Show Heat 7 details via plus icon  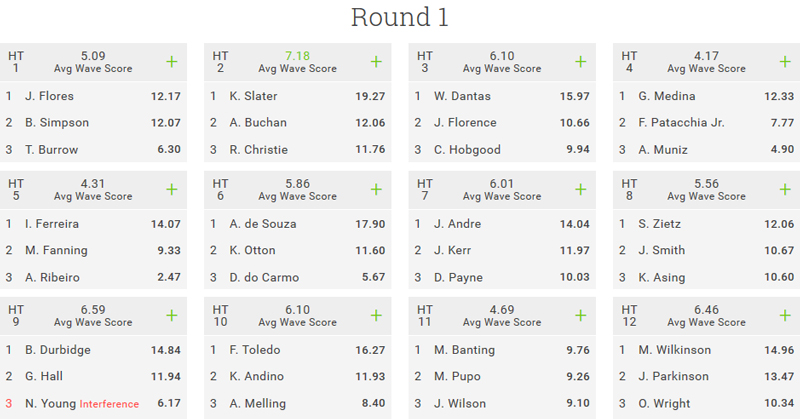[580, 189]
